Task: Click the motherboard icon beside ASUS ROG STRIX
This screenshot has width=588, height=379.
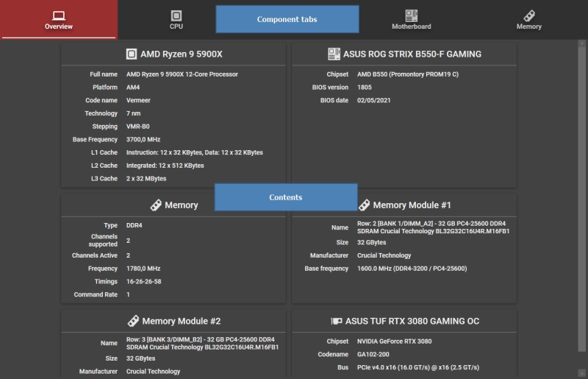Action: click(x=334, y=54)
